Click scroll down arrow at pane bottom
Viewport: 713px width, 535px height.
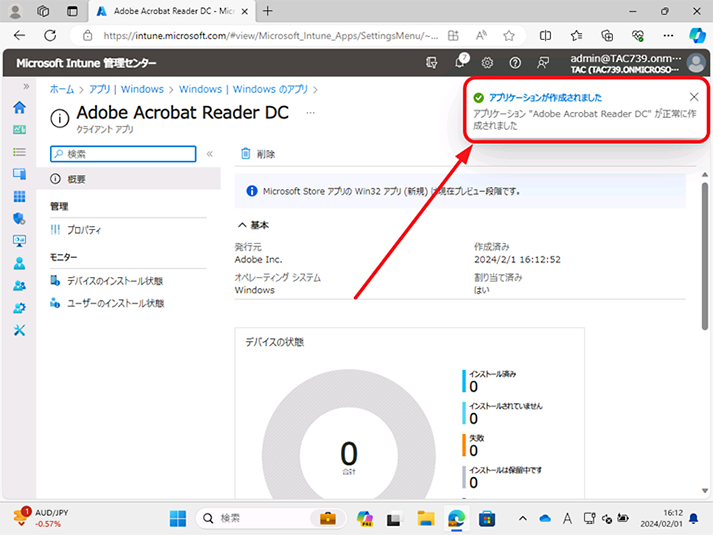pos(705,491)
